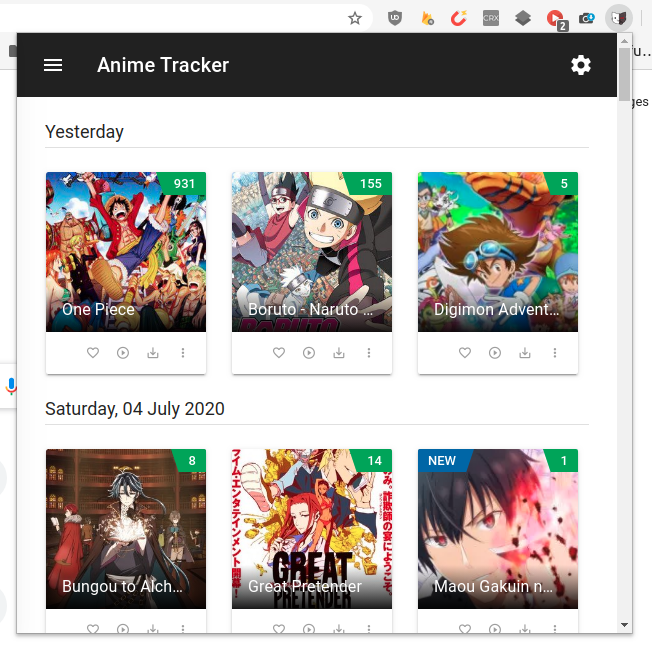This screenshot has height=650, width=652.
Task: Play Digimon Adventure episode
Action: (495, 353)
